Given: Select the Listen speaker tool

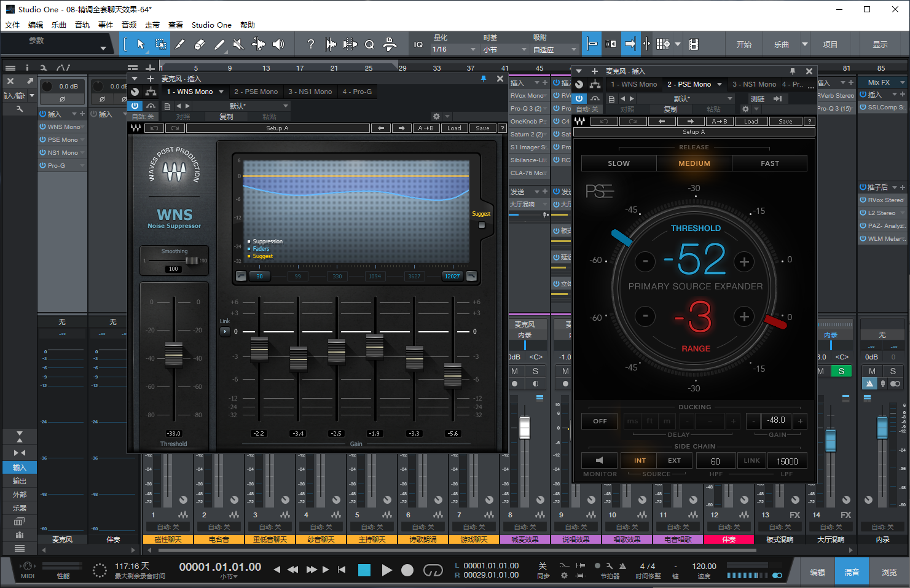Looking at the screenshot, I should (x=278, y=44).
